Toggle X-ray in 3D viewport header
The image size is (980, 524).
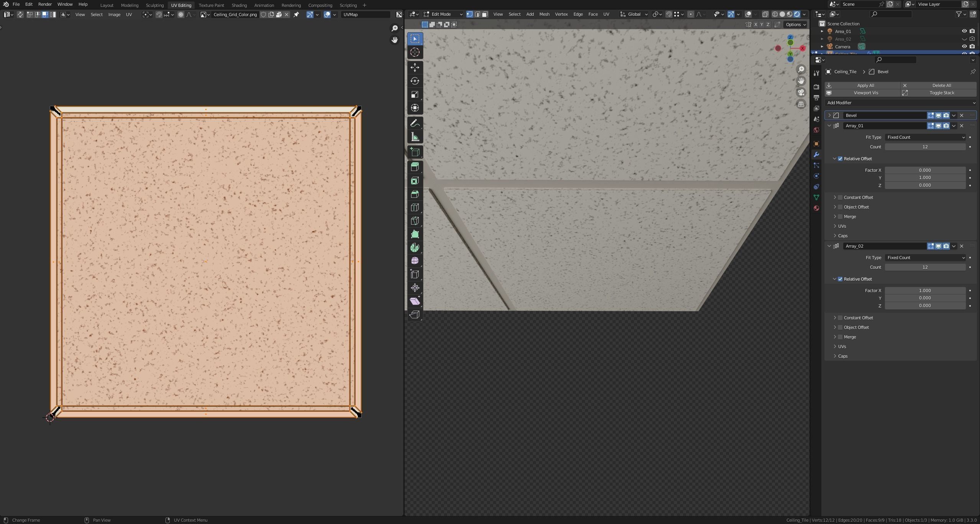[x=765, y=14]
